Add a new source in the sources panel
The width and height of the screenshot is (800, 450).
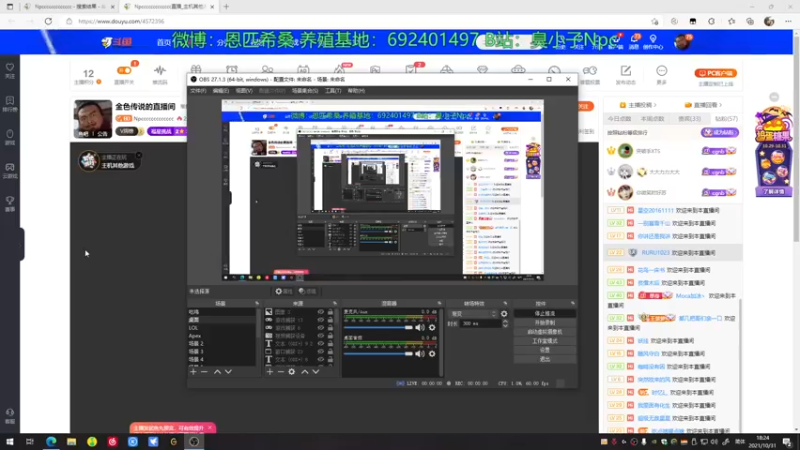(x=269, y=372)
